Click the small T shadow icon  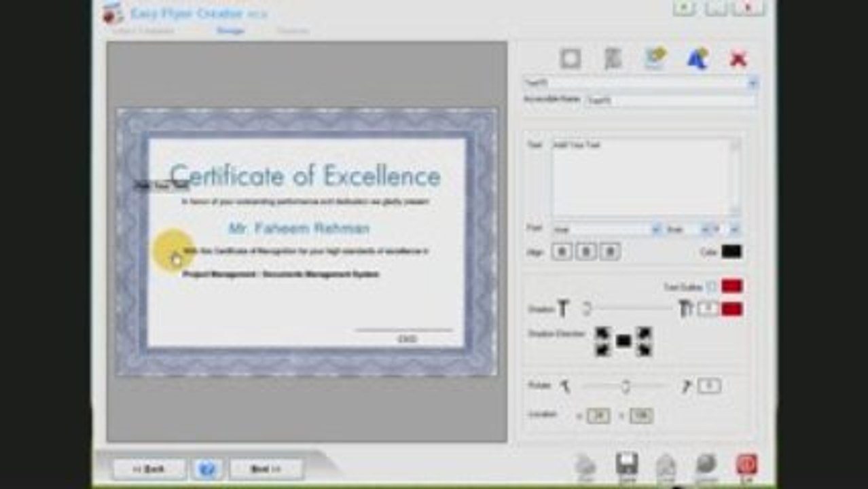pos(562,309)
